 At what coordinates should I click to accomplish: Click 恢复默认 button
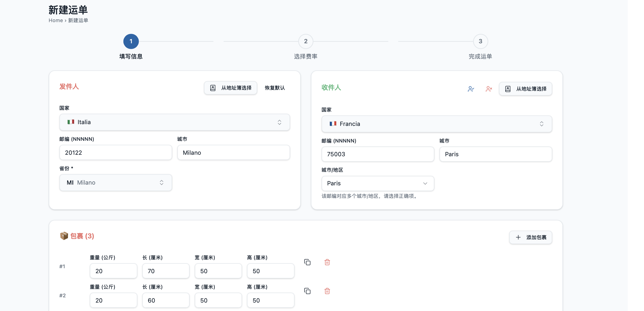point(275,88)
